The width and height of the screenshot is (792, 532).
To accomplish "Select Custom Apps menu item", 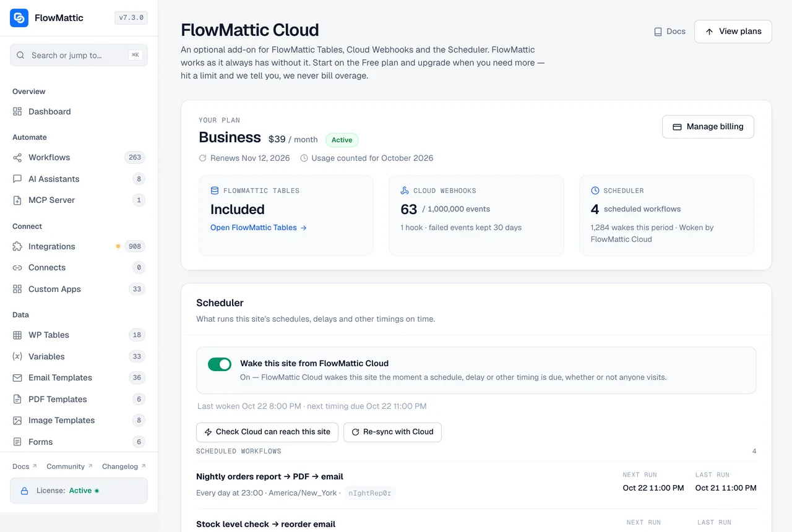I will 79,289.
